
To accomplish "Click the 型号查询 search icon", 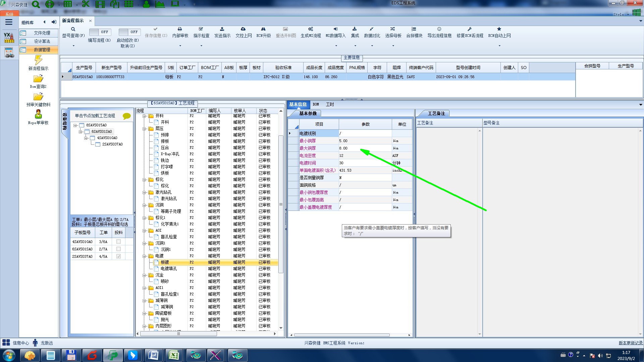I will pos(73,29).
